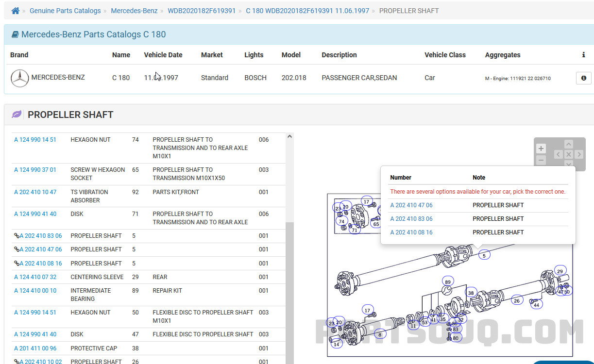Open Genuine Parts Catalogs breadcrumb
594x364 pixels.
[65, 11]
